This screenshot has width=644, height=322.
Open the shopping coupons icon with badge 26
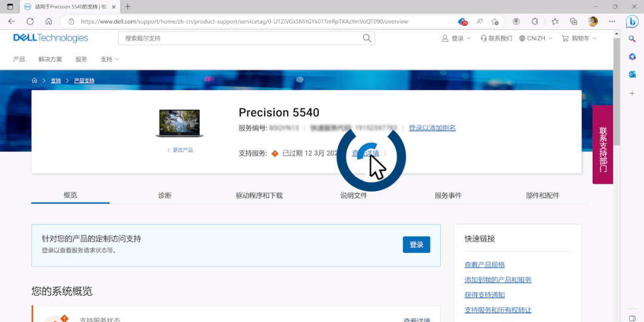coord(463,21)
